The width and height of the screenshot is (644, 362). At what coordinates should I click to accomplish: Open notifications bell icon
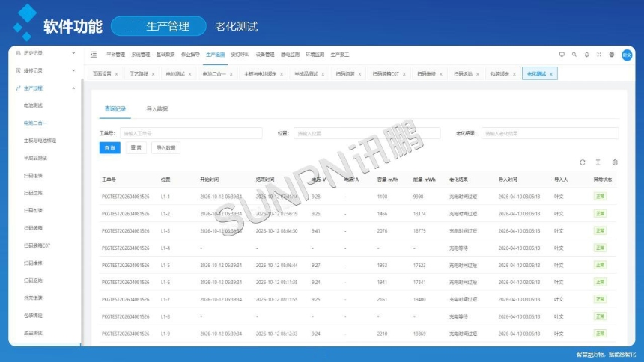tap(586, 55)
